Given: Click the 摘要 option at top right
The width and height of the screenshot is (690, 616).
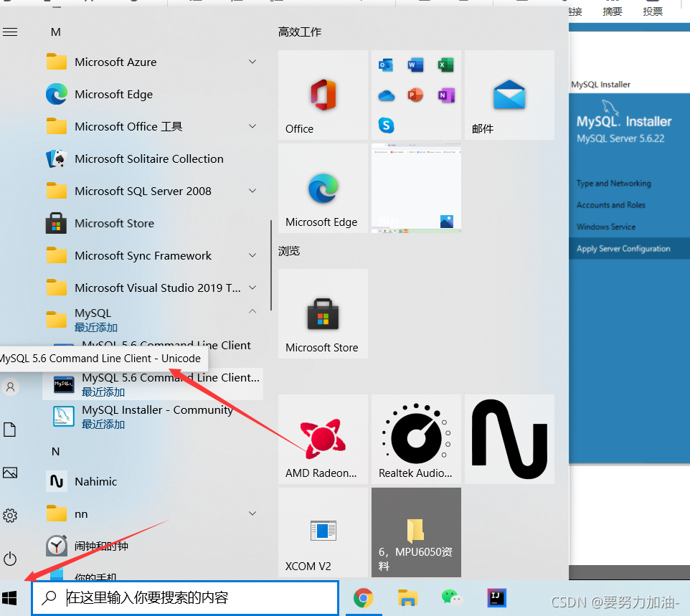Looking at the screenshot, I should click(612, 11).
